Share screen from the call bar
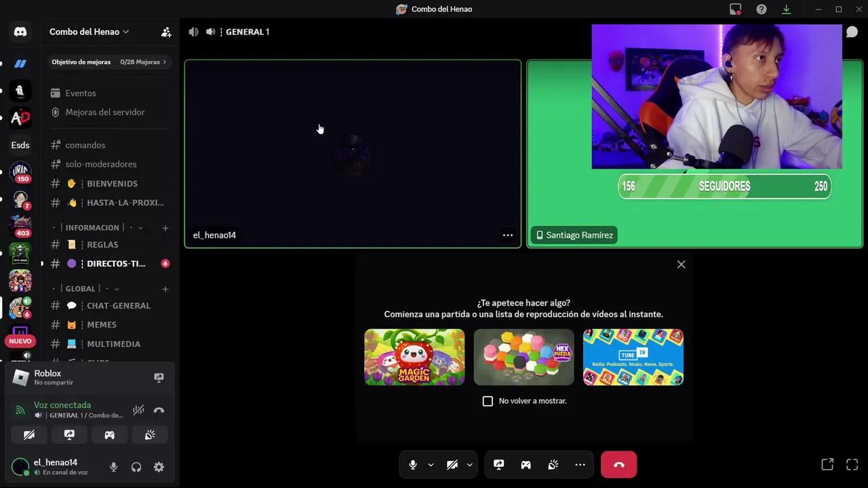Screen dimensions: 868x488 click(499, 465)
